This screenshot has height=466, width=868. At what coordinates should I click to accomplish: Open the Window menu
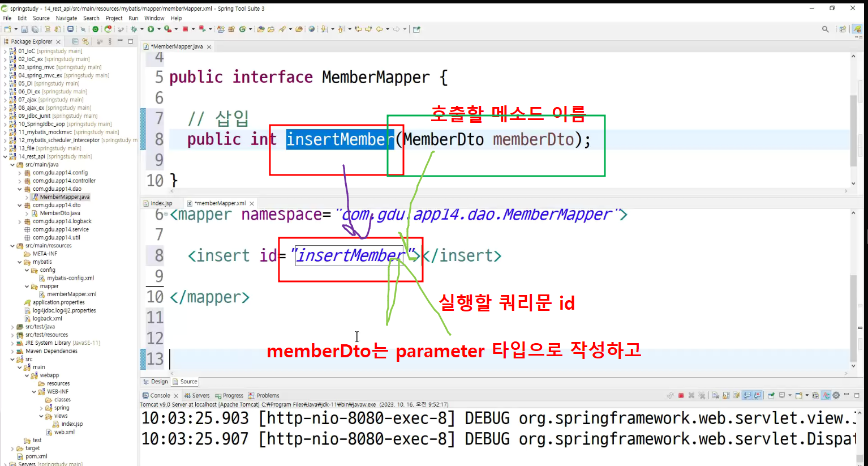point(154,18)
